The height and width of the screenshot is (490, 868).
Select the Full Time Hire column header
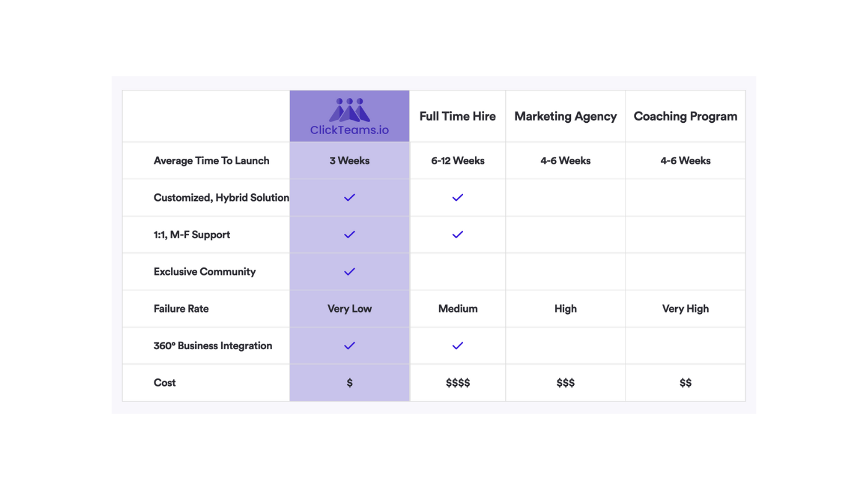click(458, 116)
